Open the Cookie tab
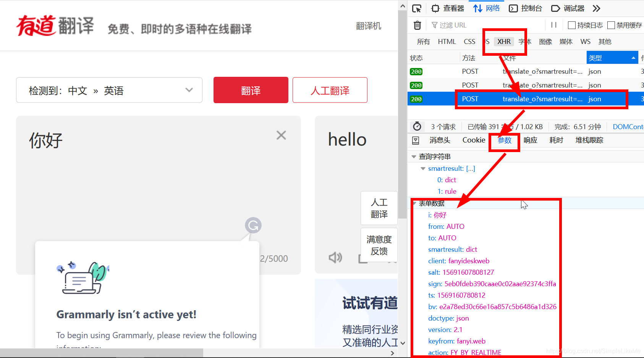Viewport: 644px width, 358px height. pos(474,140)
